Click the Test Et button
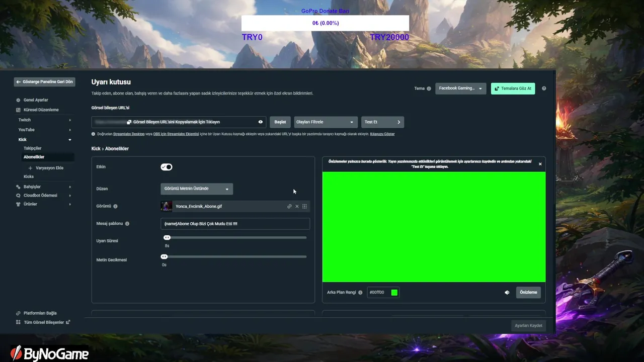 [x=382, y=122]
